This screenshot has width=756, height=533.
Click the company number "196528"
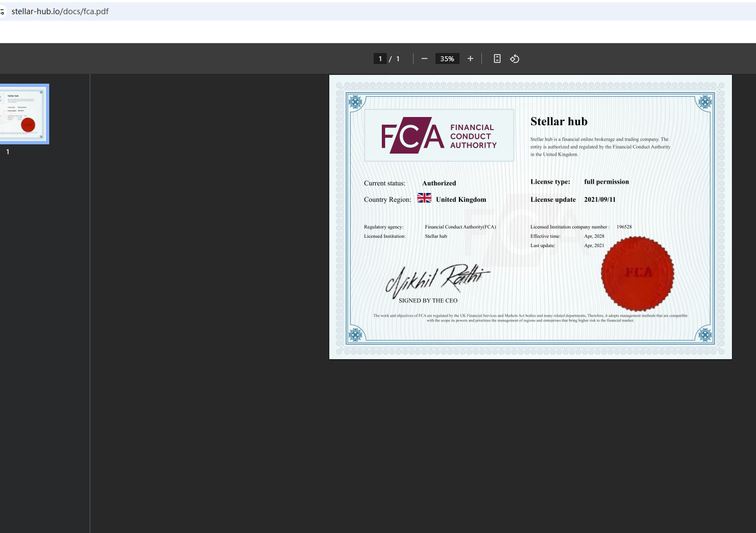(624, 227)
